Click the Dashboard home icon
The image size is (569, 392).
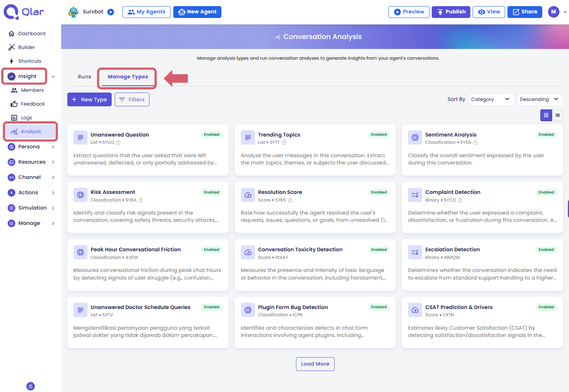(x=11, y=34)
